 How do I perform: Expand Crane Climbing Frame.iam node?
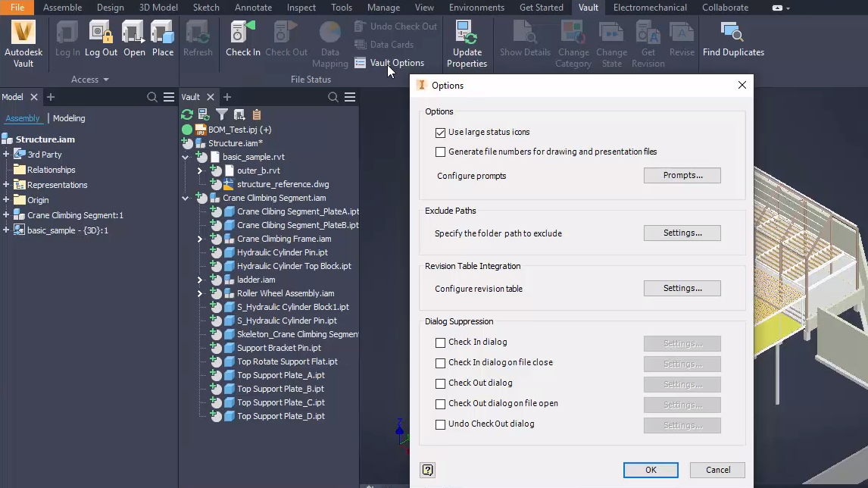tap(200, 239)
